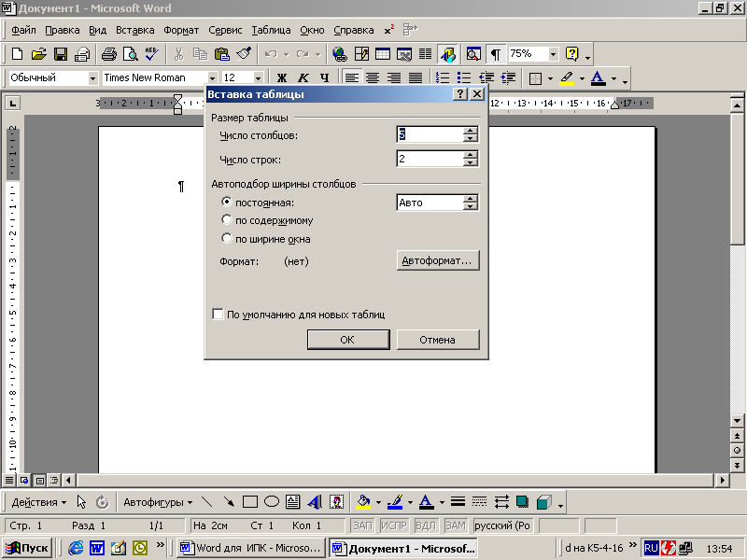Open the Document Map icon

[473, 54]
